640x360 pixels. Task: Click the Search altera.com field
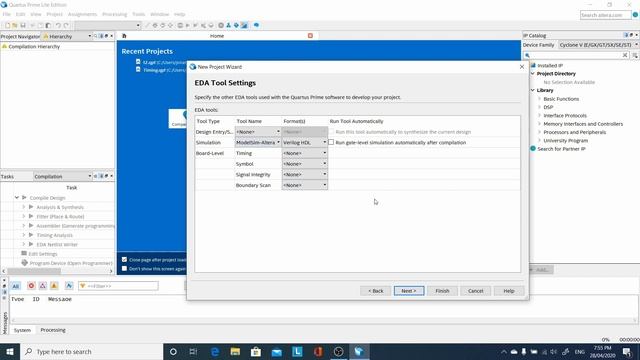pyautogui.click(x=605, y=15)
